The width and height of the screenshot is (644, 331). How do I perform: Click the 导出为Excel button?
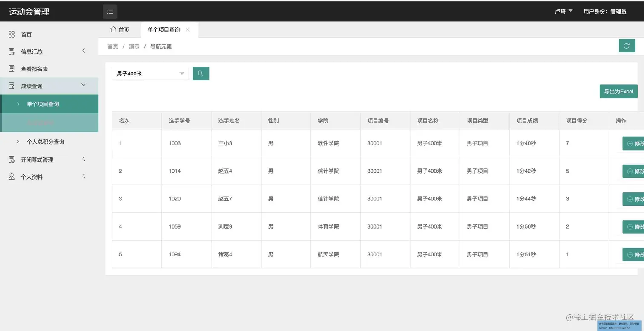[618, 91]
